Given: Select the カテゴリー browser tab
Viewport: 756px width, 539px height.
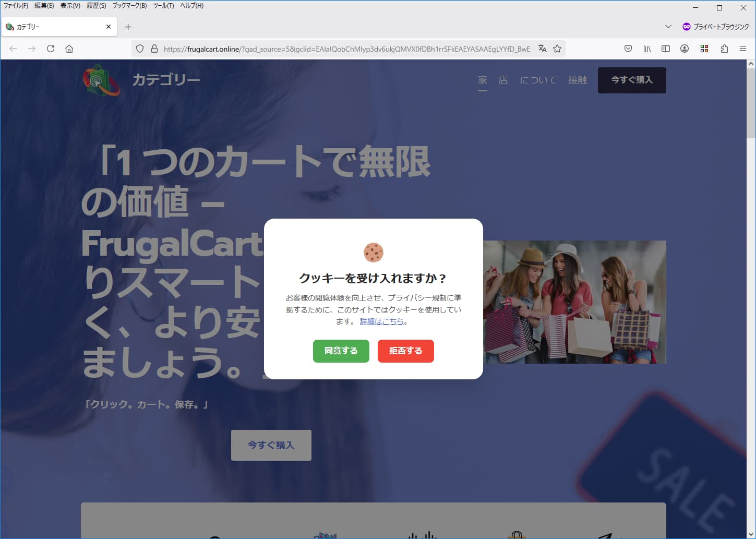Looking at the screenshot, I should [x=59, y=27].
